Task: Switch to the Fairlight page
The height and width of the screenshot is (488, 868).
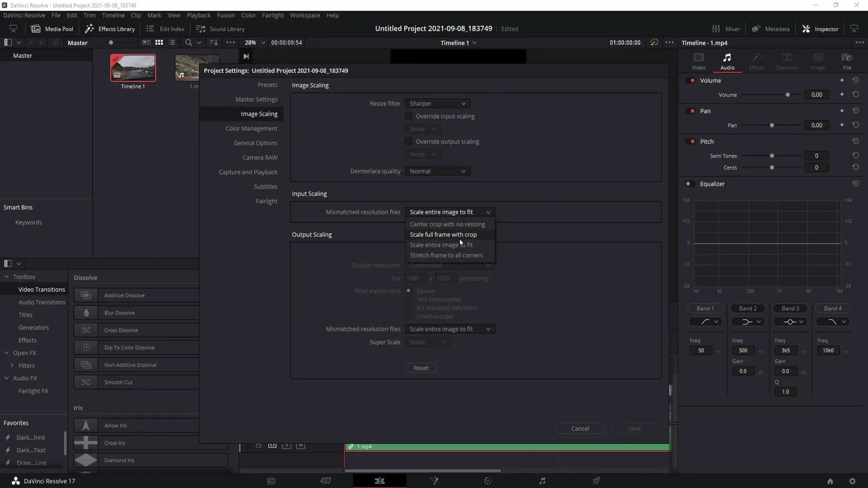Action: pos(542,481)
